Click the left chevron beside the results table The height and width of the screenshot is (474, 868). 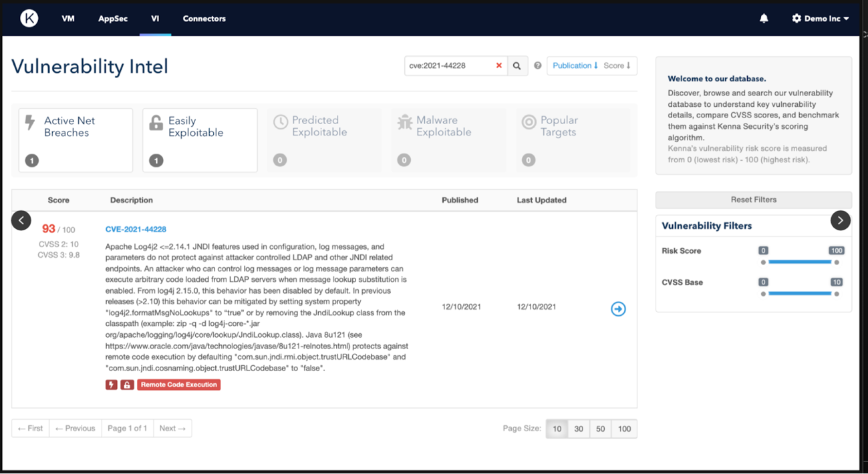pos(21,220)
